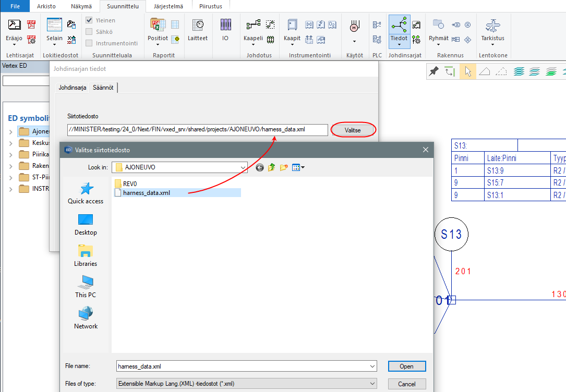566x392 pixels.
Task: Open the Look in folder dropdown
Action: click(x=243, y=167)
